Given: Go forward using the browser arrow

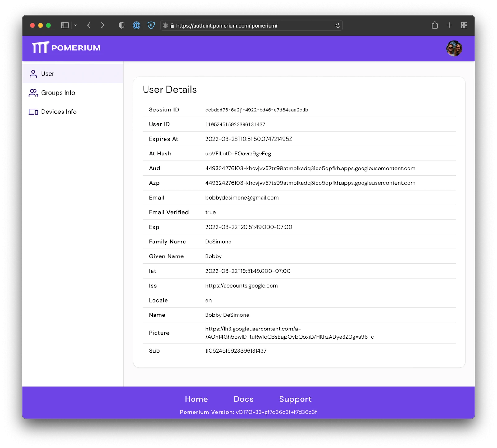Looking at the screenshot, I should (x=103, y=25).
